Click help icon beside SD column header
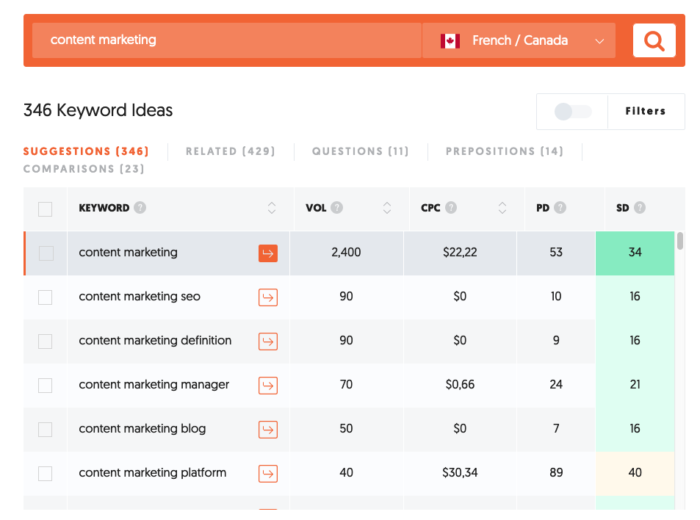700x520 pixels. click(639, 208)
